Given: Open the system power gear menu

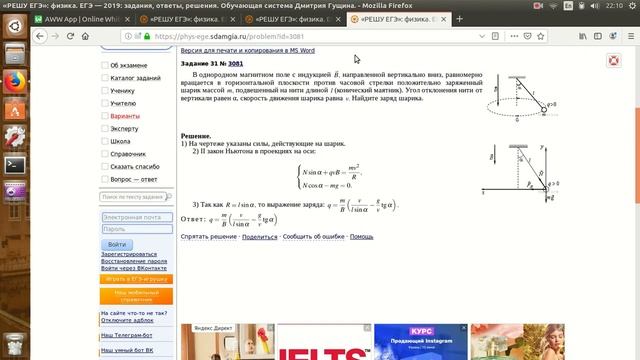Looking at the screenshot, I should (x=632, y=6).
